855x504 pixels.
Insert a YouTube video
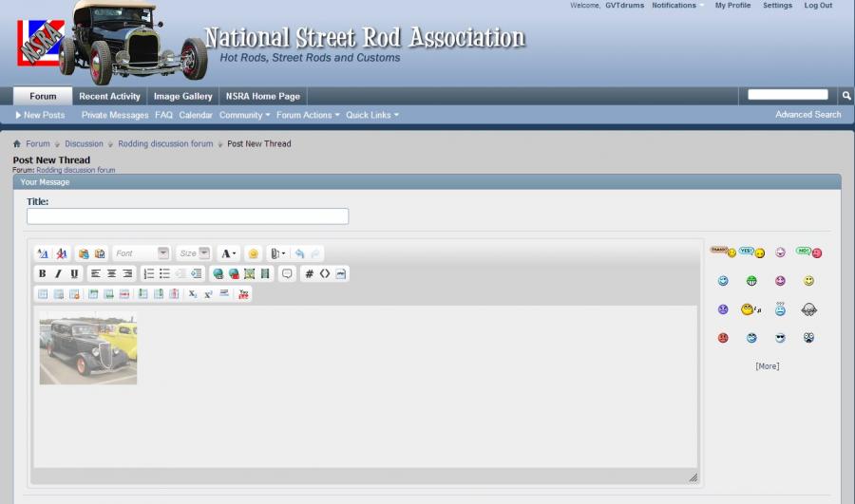[x=244, y=294]
